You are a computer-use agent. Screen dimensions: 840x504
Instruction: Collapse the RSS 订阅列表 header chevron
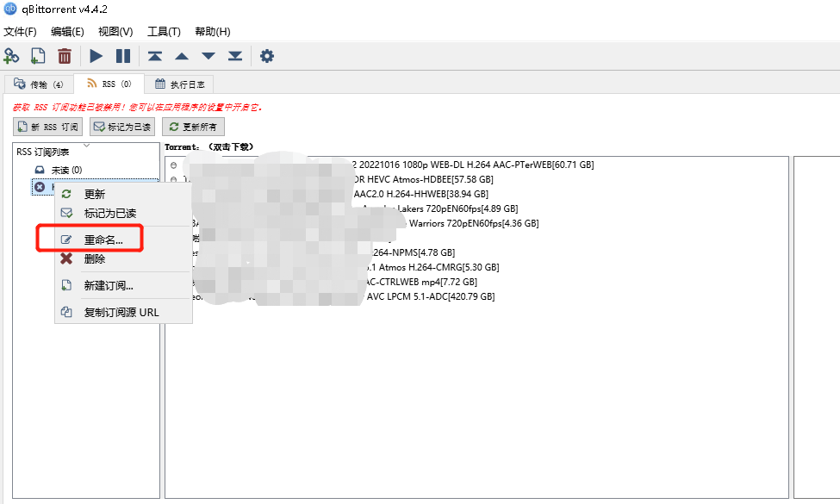coord(87,145)
